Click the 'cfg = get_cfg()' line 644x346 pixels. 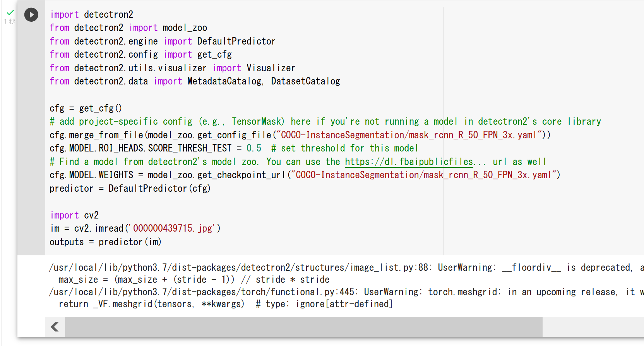pyautogui.click(x=86, y=108)
